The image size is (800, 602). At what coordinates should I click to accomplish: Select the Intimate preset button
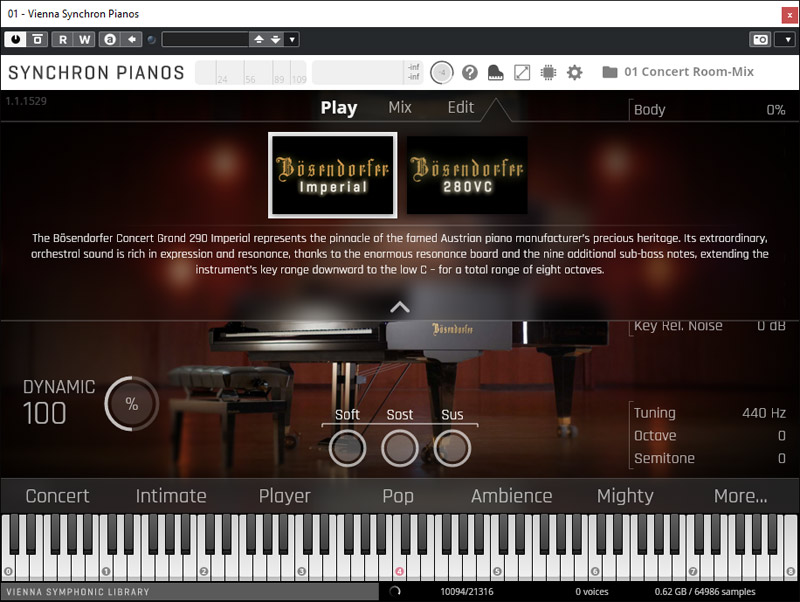point(171,496)
